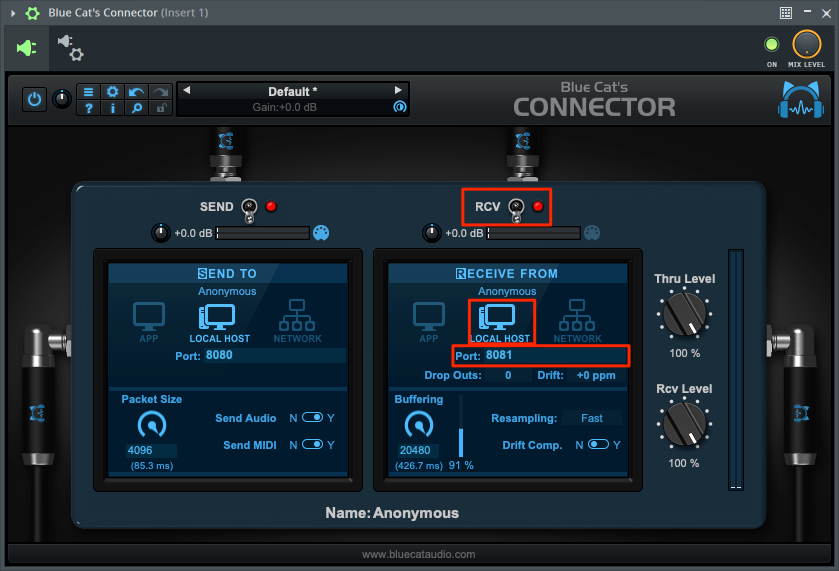
Task: Click the Name: Anonymous label
Action: pos(392,513)
